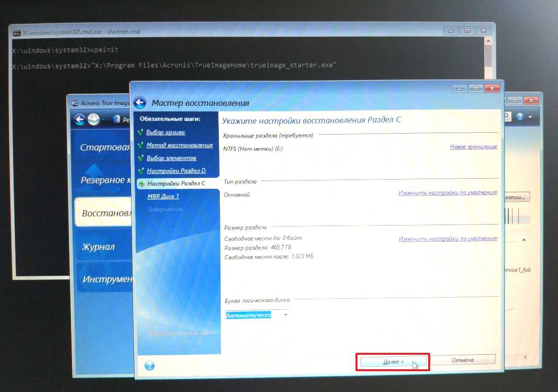This screenshot has width=558, height=392.
Task: Go to the Метод восстановления step
Action: 179,145
